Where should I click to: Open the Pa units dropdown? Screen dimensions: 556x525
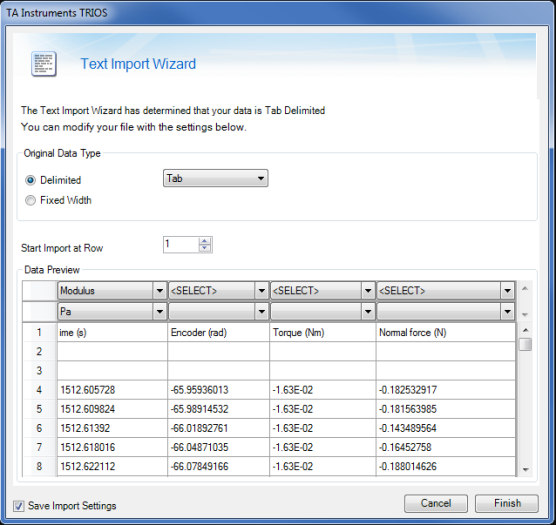(x=112, y=312)
